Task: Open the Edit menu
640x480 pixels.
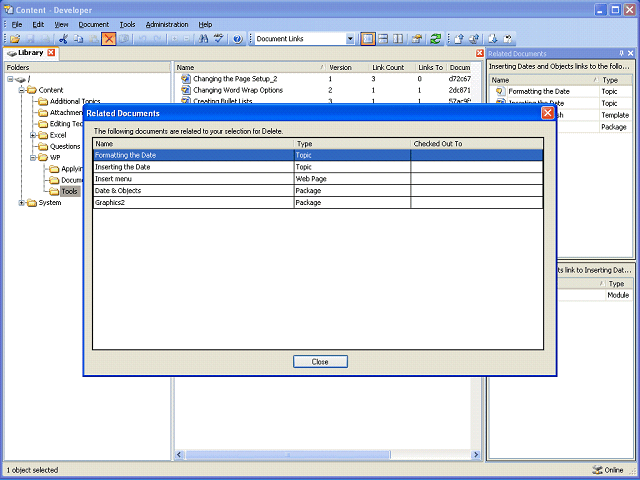Action: 38,24
